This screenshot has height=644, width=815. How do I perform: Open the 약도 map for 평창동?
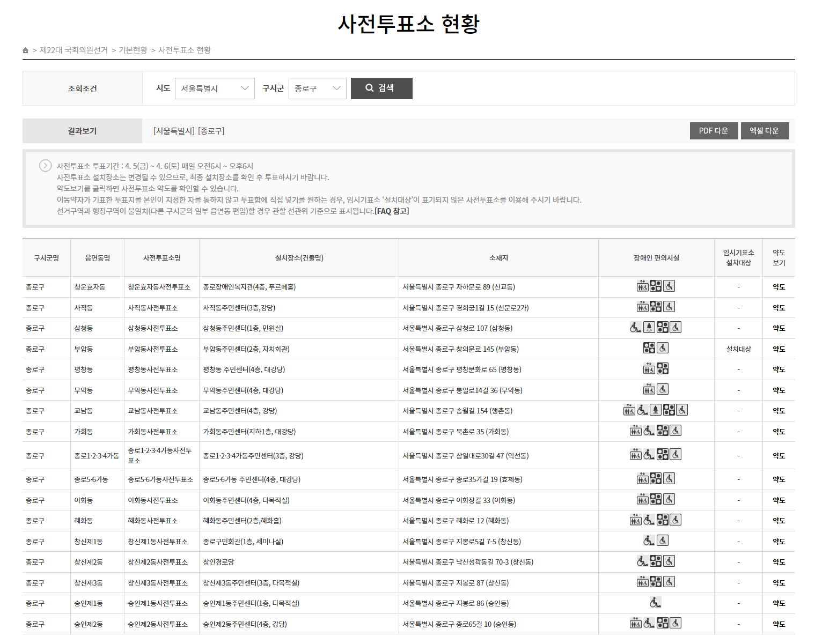pyautogui.click(x=779, y=369)
